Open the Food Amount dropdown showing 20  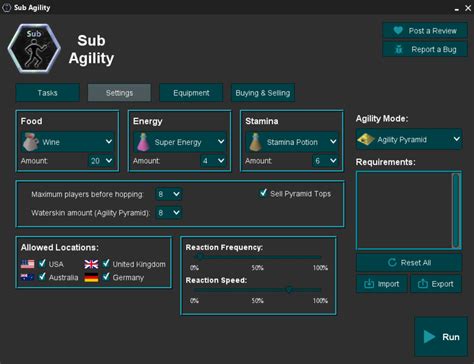pos(101,161)
